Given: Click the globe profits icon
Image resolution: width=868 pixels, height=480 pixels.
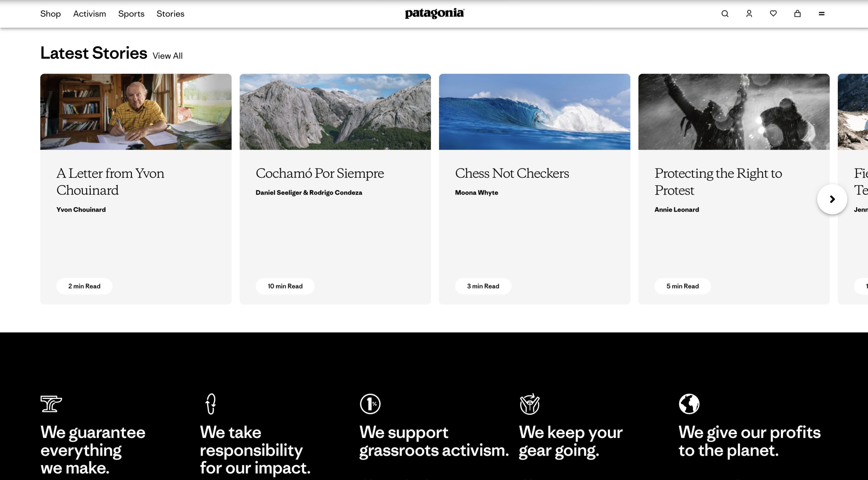Looking at the screenshot, I should [689, 404].
